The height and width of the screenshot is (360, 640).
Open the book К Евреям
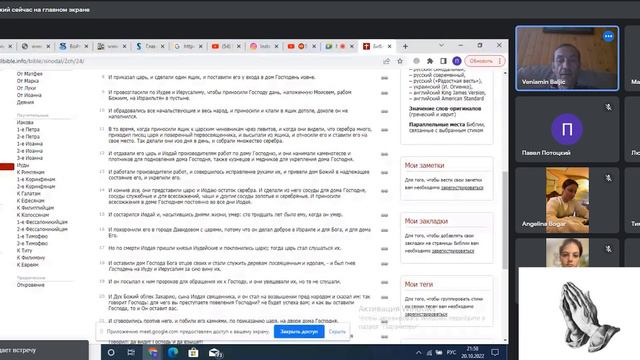point(28,264)
